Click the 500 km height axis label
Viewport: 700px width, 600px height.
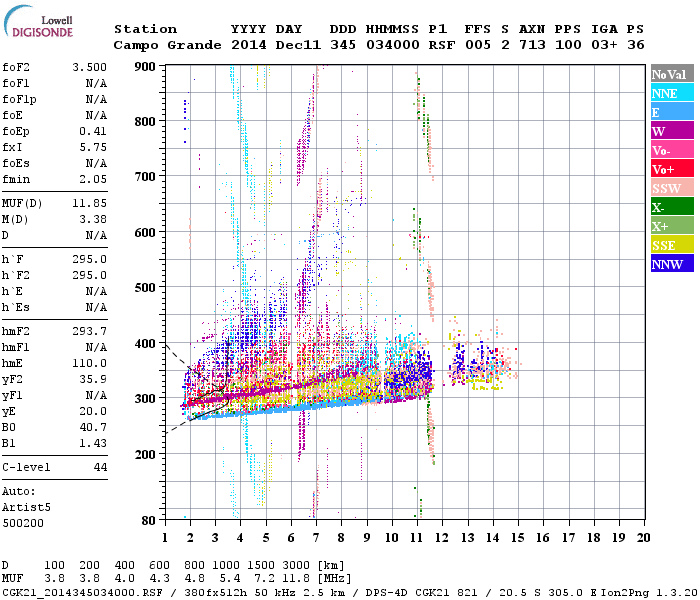[x=145, y=287]
